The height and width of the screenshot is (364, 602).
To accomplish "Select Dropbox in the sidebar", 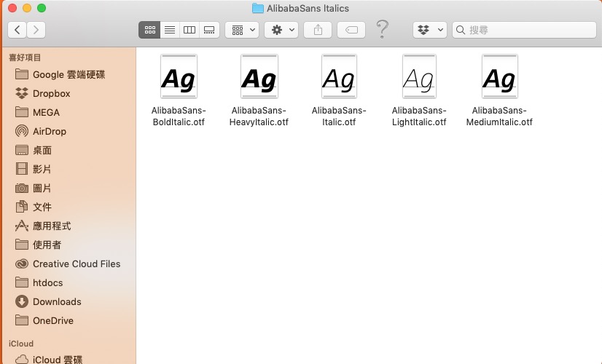I will pos(69,93).
